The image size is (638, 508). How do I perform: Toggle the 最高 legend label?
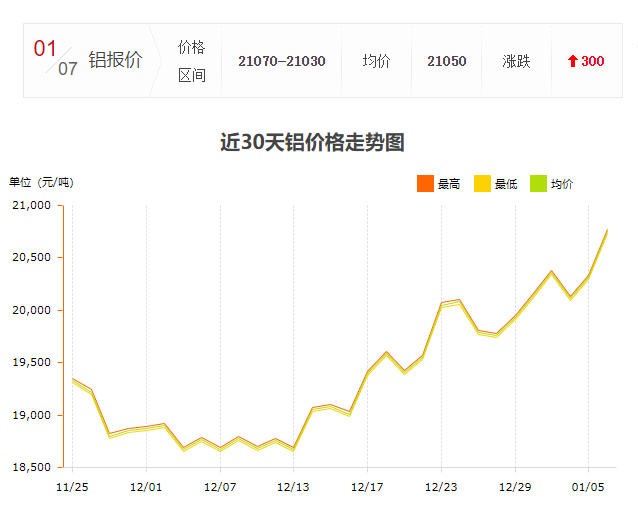coord(449,184)
